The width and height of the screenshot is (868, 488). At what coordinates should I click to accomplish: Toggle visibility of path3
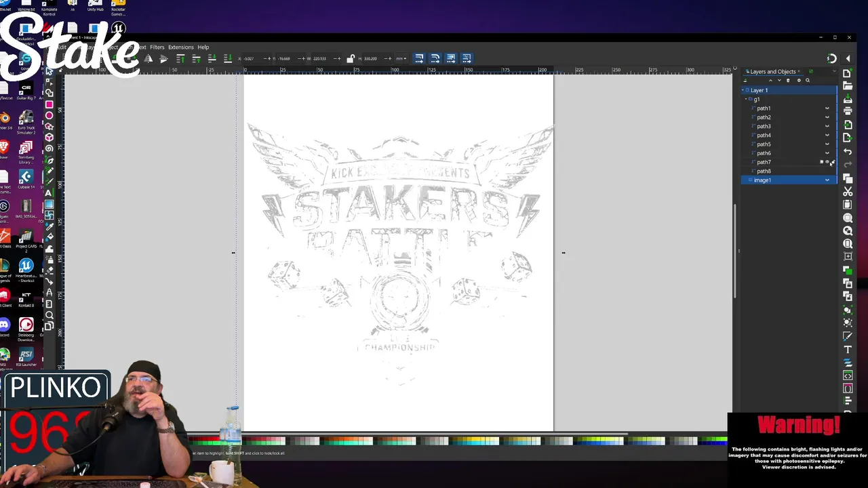(827, 126)
